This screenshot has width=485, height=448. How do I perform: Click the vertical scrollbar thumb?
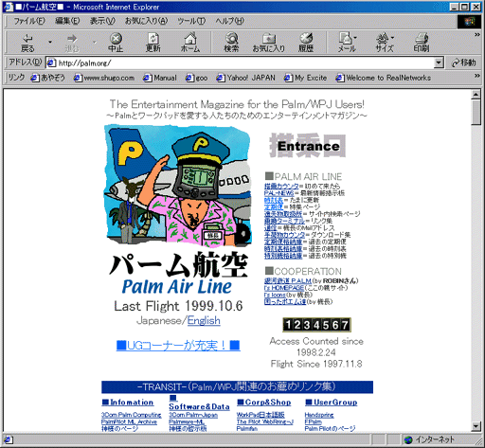click(x=476, y=112)
